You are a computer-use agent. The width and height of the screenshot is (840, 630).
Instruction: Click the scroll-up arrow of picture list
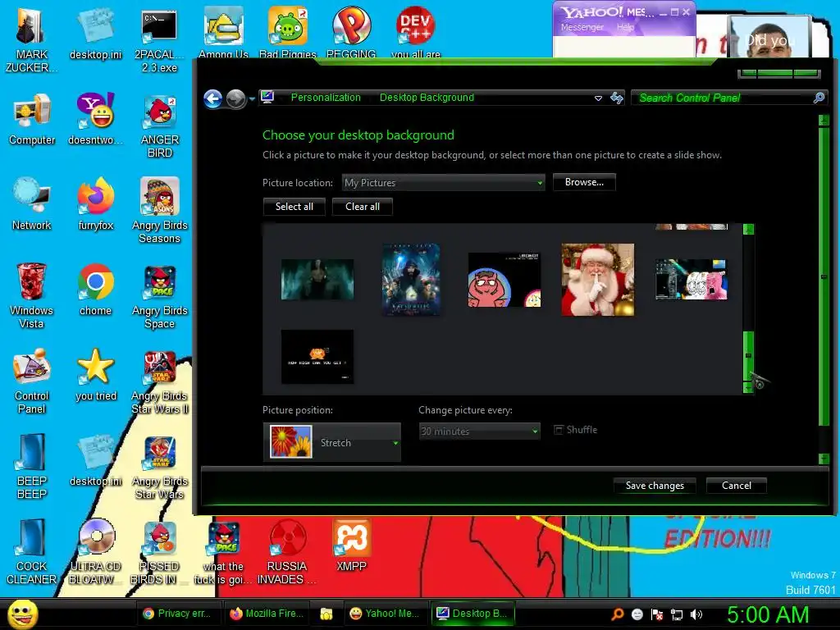pyautogui.click(x=748, y=230)
